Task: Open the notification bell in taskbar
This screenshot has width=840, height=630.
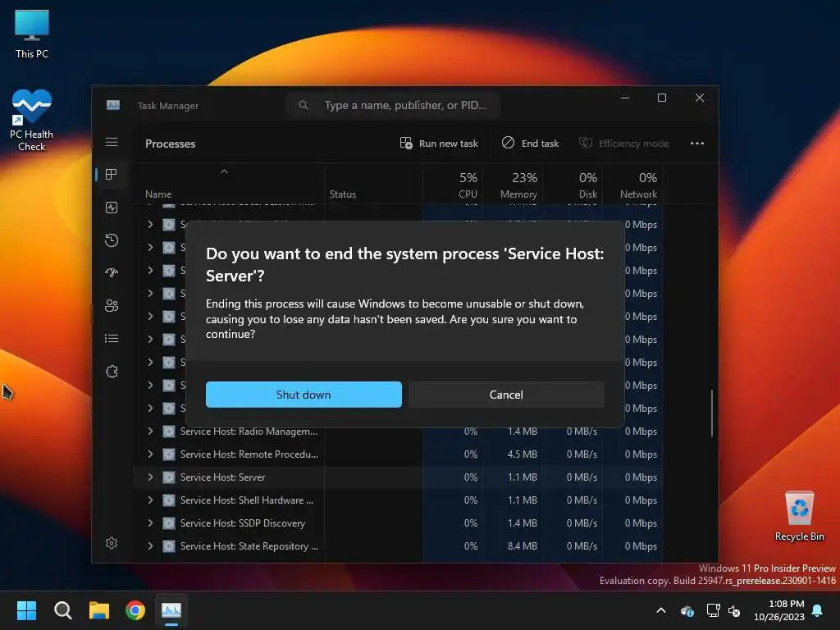Action: point(818,610)
